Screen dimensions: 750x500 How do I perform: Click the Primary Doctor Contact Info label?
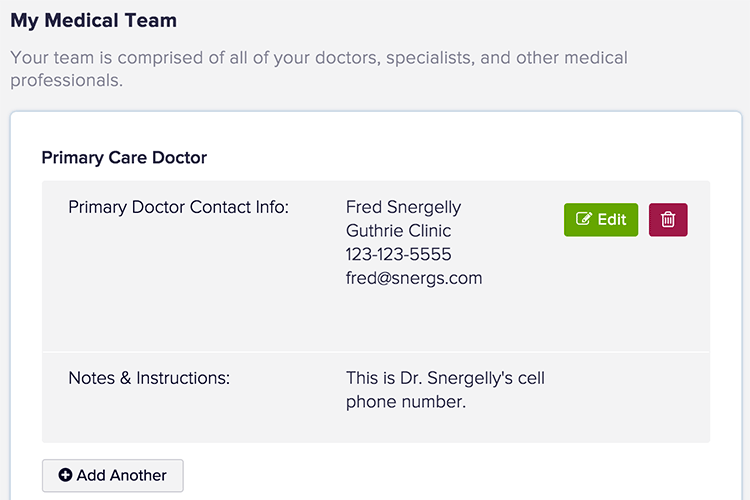pos(178,207)
